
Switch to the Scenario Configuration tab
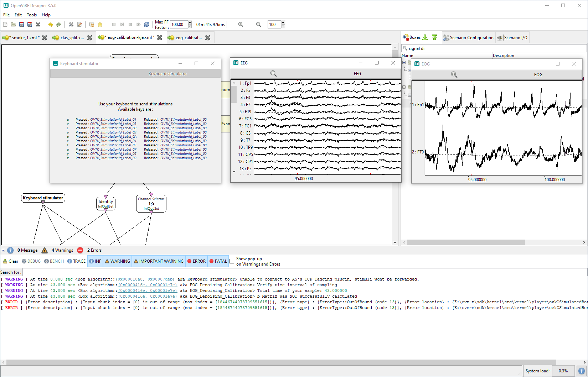pyautogui.click(x=468, y=38)
